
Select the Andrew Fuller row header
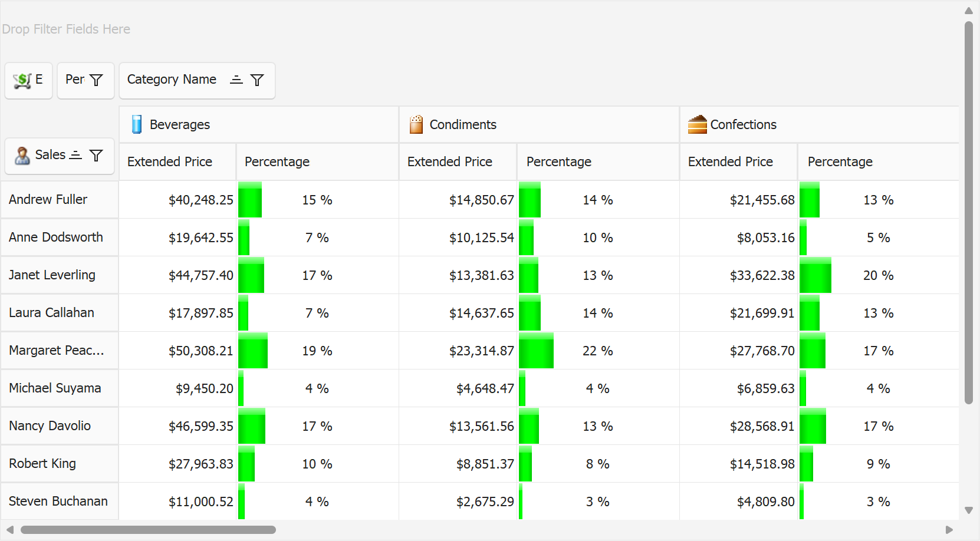point(48,200)
